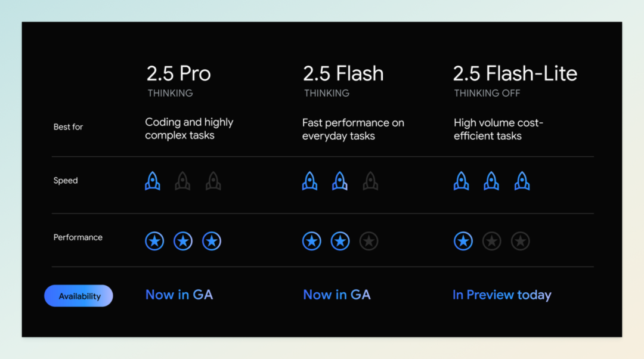Click the Speed row label
Viewport: 644px width, 359px height.
66,180
